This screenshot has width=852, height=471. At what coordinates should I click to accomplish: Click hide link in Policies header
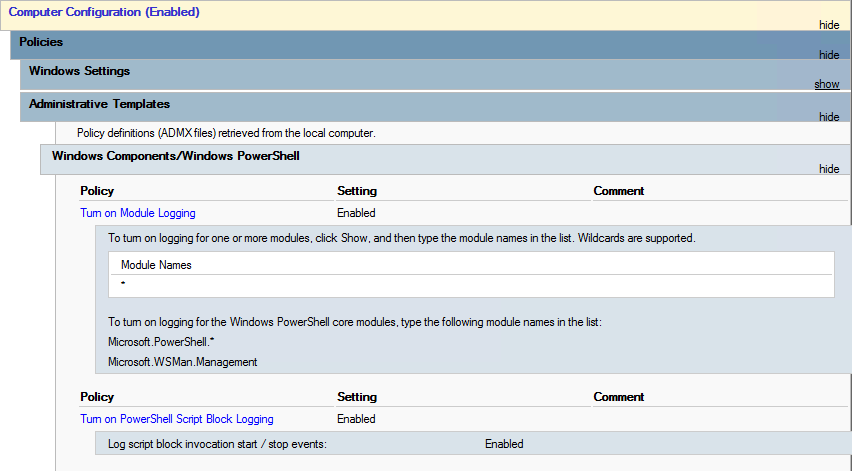pos(828,55)
